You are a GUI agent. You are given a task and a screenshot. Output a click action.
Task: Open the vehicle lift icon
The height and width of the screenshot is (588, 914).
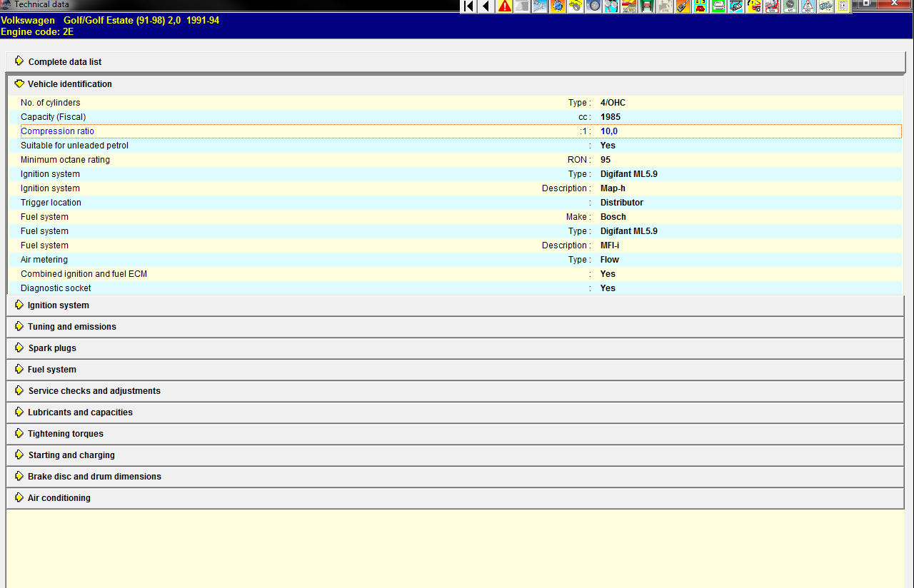[647, 6]
